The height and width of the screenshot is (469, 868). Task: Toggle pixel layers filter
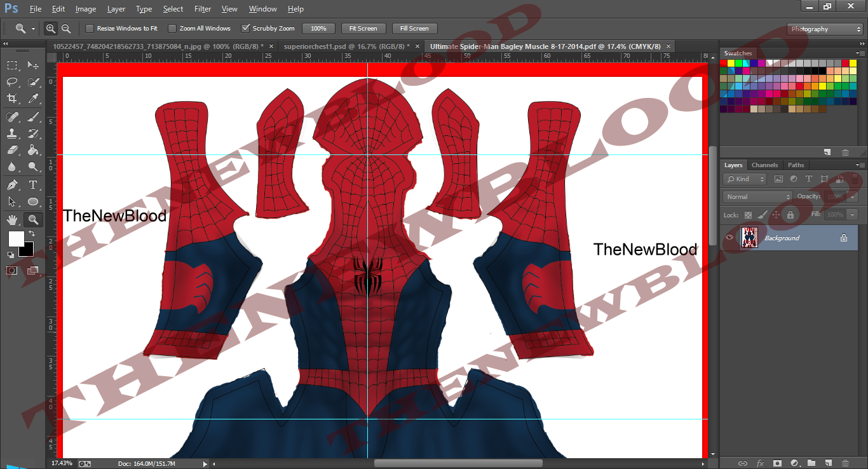pyautogui.click(x=778, y=179)
